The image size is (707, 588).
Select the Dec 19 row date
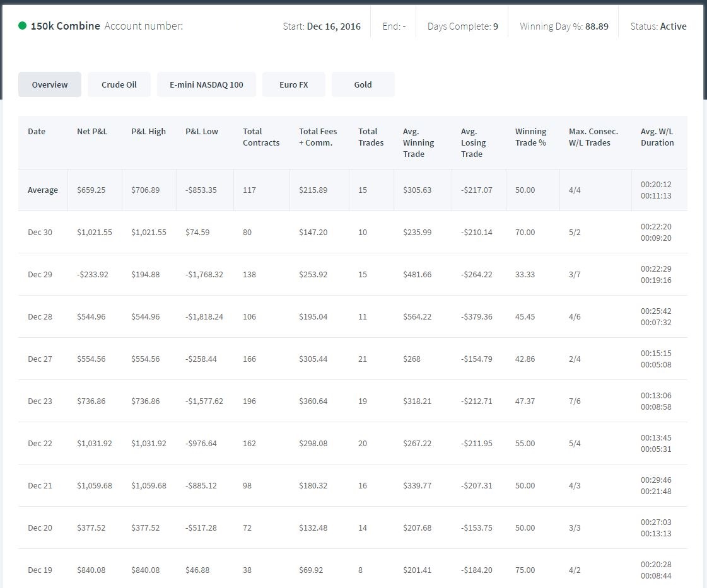point(40,570)
